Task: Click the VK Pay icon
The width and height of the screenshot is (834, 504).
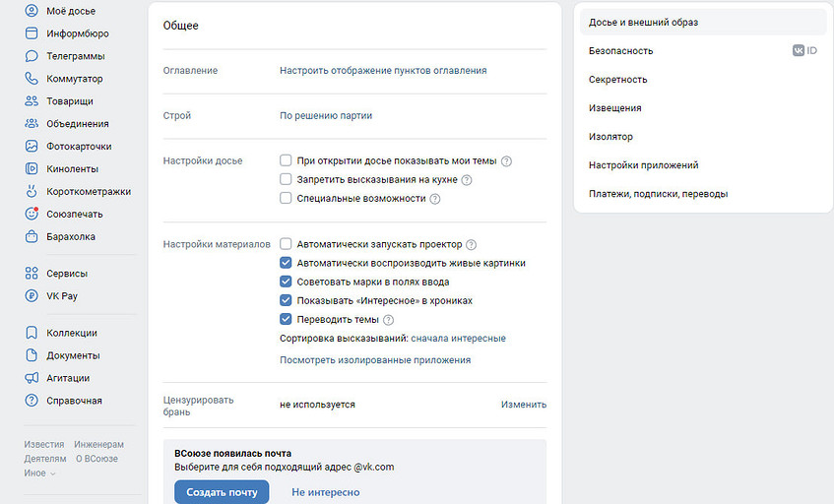Action: [x=32, y=295]
